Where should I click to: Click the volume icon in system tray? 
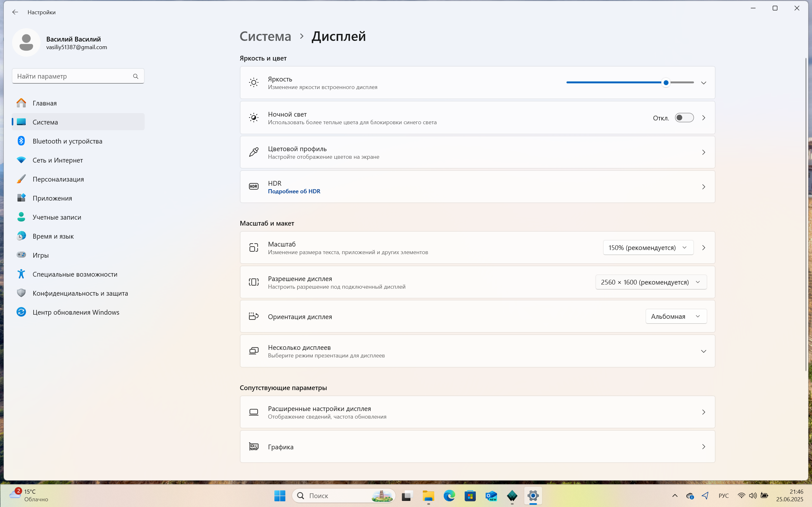pos(753,495)
